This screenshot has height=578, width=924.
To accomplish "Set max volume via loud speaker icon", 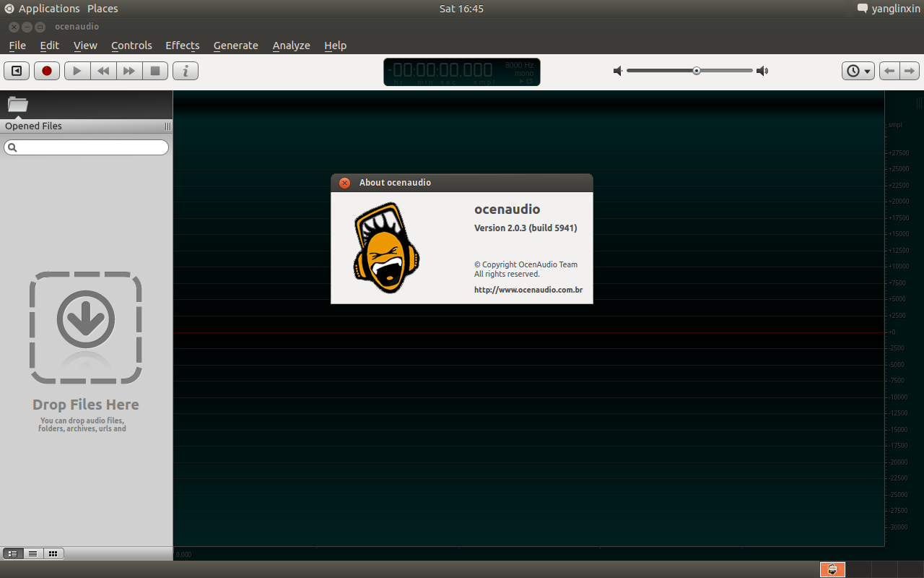I will 762,71.
